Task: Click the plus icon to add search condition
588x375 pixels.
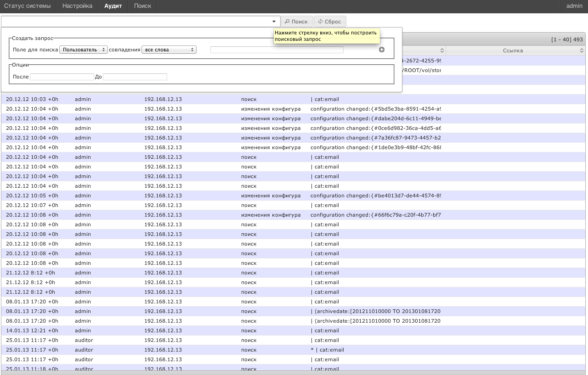Action: pos(382,50)
